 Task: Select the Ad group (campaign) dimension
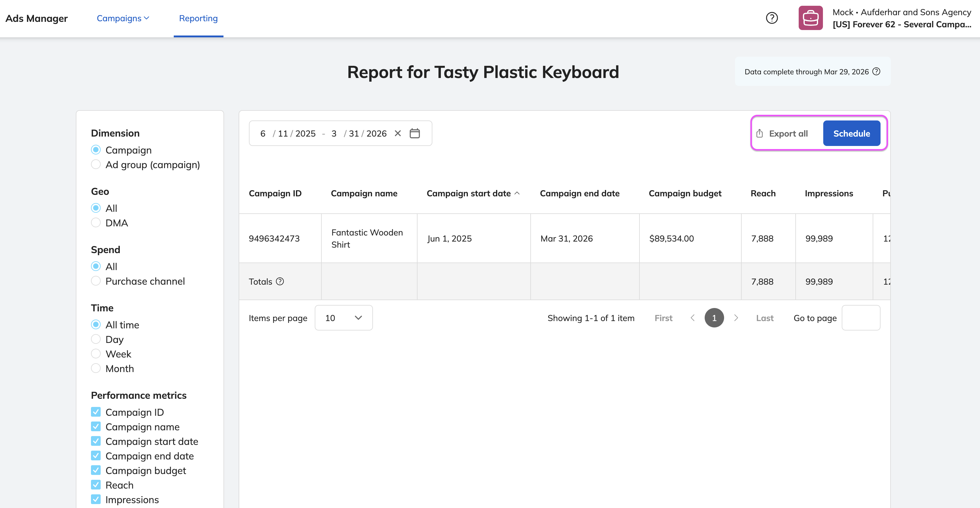coord(96,164)
